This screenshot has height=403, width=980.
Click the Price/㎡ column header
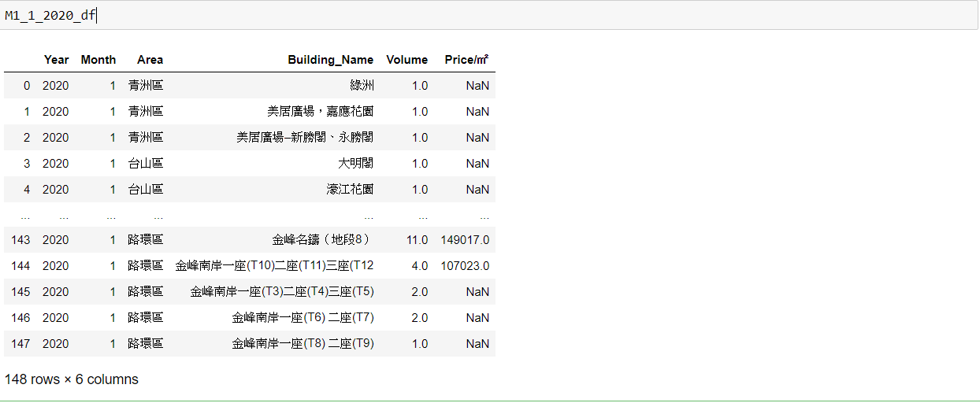[466, 60]
